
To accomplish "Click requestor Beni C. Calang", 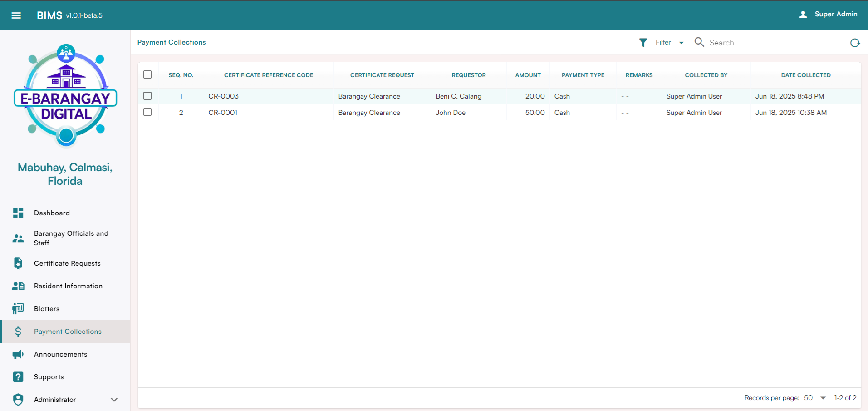I will point(458,96).
